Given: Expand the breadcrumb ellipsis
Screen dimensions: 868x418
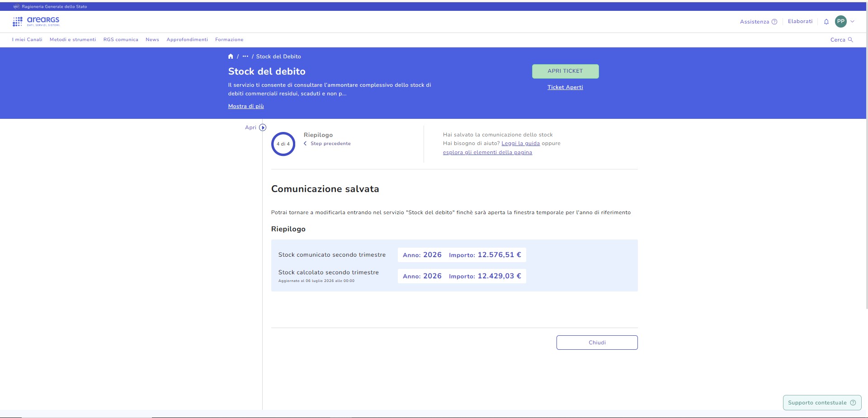Looking at the screenshot, I should (x=245, y=56).
